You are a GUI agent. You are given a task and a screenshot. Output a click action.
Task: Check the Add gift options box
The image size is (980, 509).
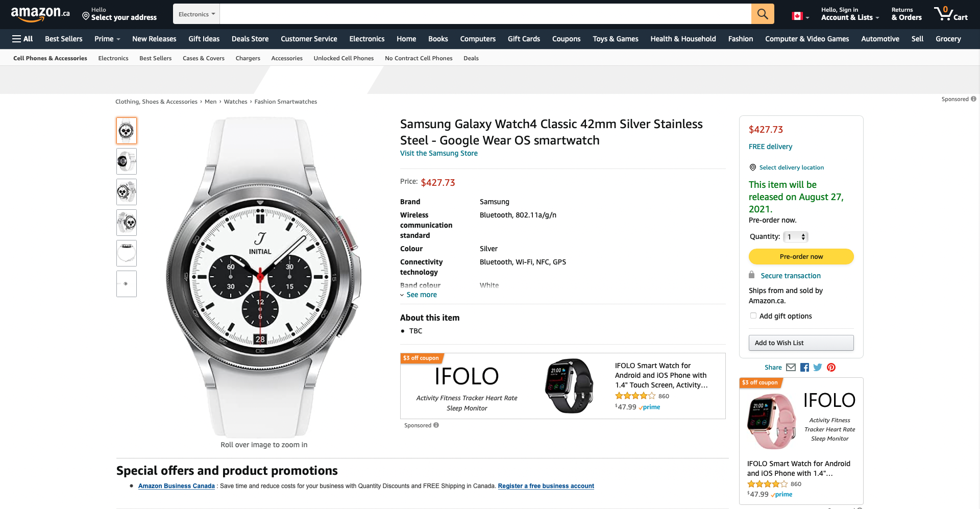point(753,316)
